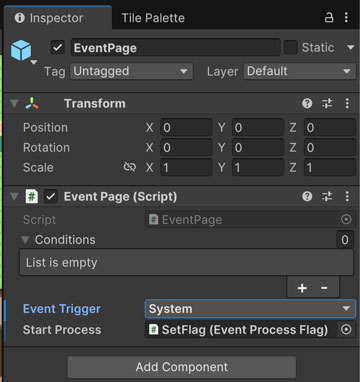
Task: Open Transform component more options menu
Action: (347, 104)
